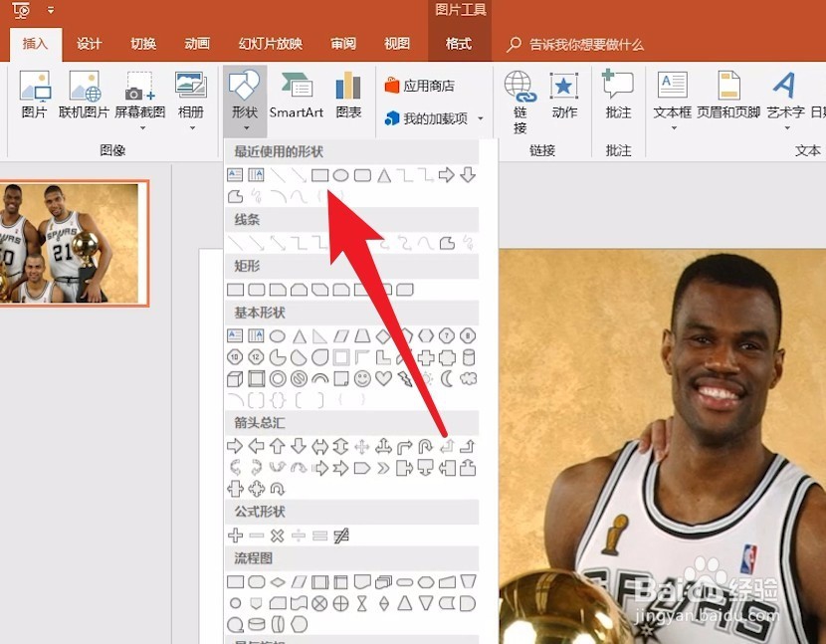Viewport: 826px width, 644px height.
Task: Select the cross shape in 基本形状
Action: click(426, 358)
